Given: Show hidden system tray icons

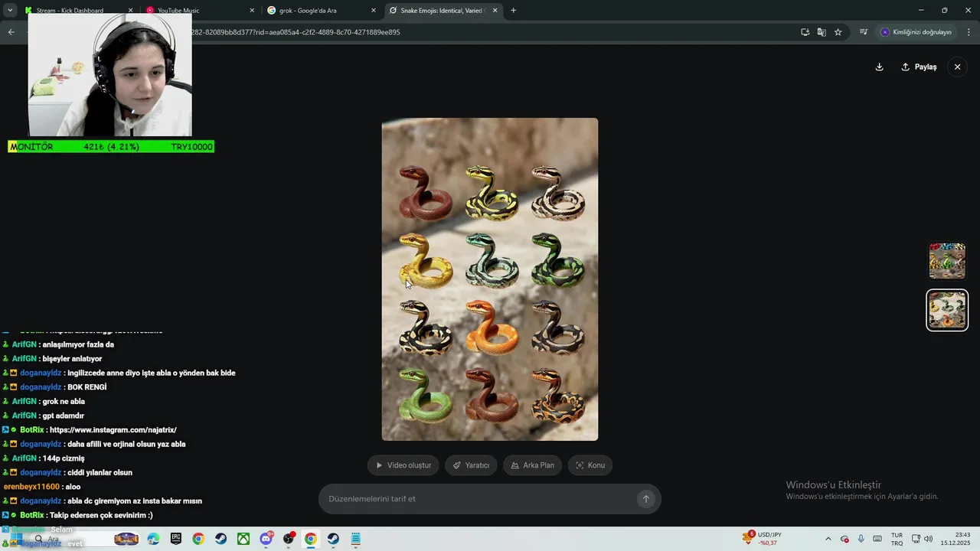Looking at the screenshot, I should click(x=828, y=539).
